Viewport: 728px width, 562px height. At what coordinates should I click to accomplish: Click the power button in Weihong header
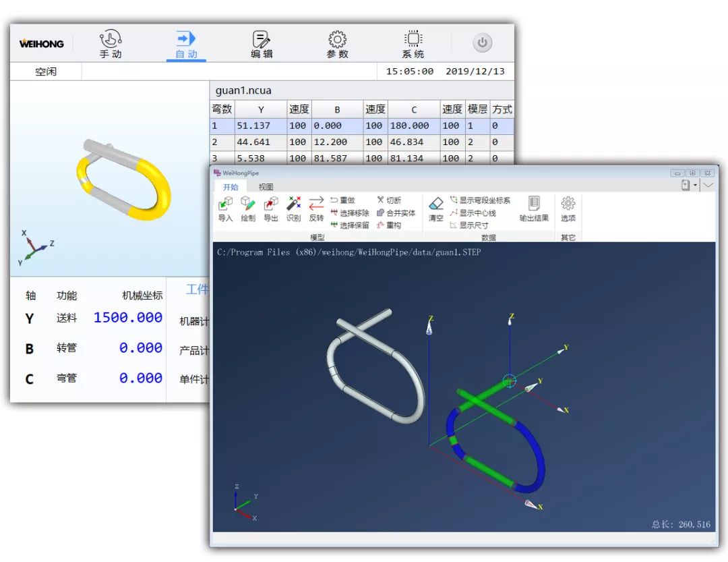pyautogui.click(x=483, y=43)
